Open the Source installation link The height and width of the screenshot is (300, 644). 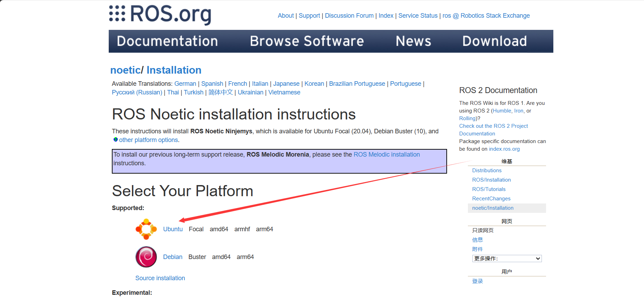click(x=160, y=278)
